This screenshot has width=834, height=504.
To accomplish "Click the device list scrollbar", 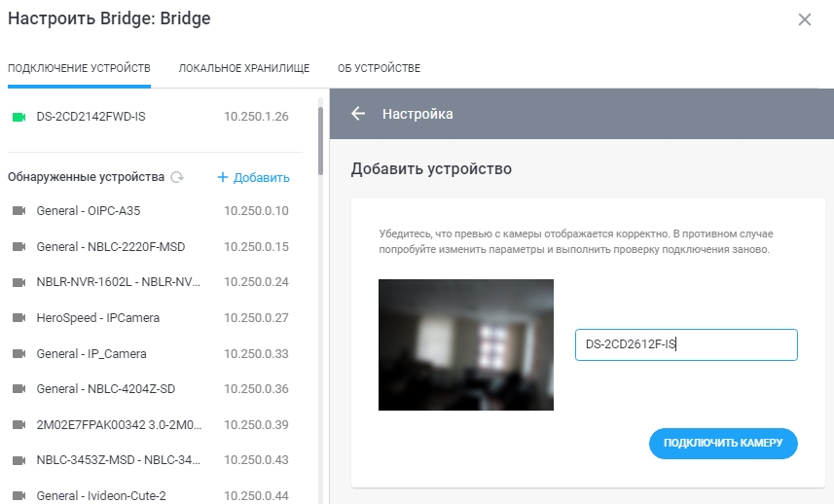I will (320, 141).
